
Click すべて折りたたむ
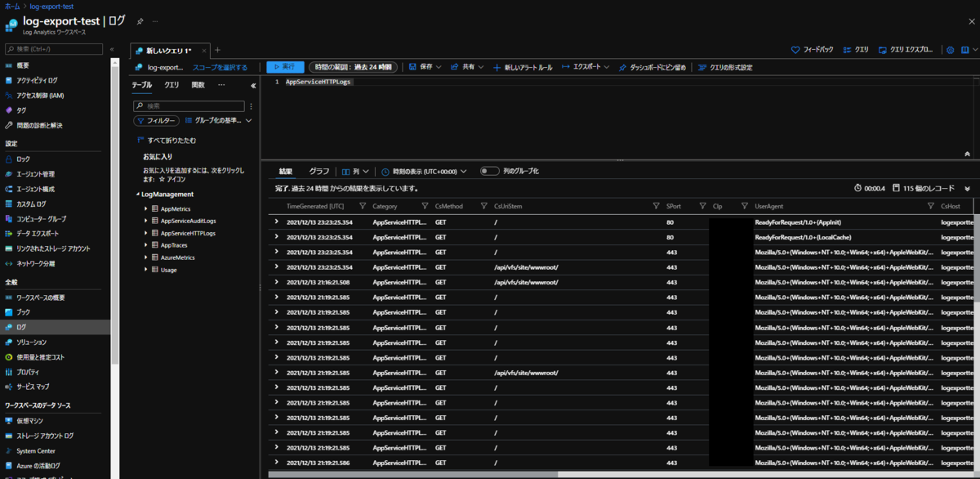pos(166,141)
